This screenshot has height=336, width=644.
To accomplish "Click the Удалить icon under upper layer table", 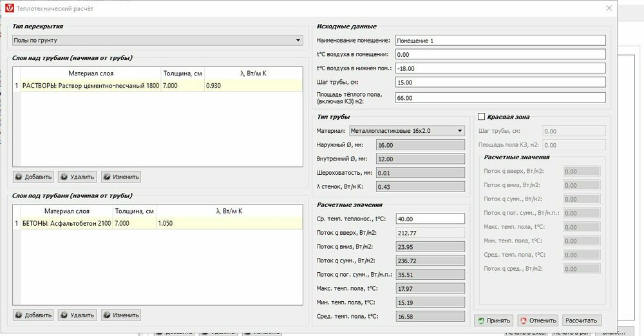I will (64, 177).
